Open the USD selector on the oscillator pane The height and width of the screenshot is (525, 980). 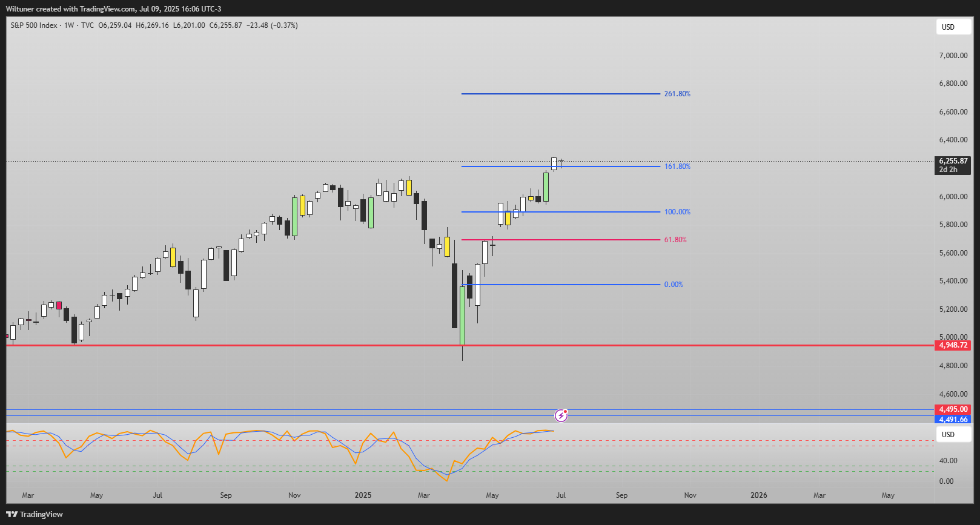click(954, 434)
